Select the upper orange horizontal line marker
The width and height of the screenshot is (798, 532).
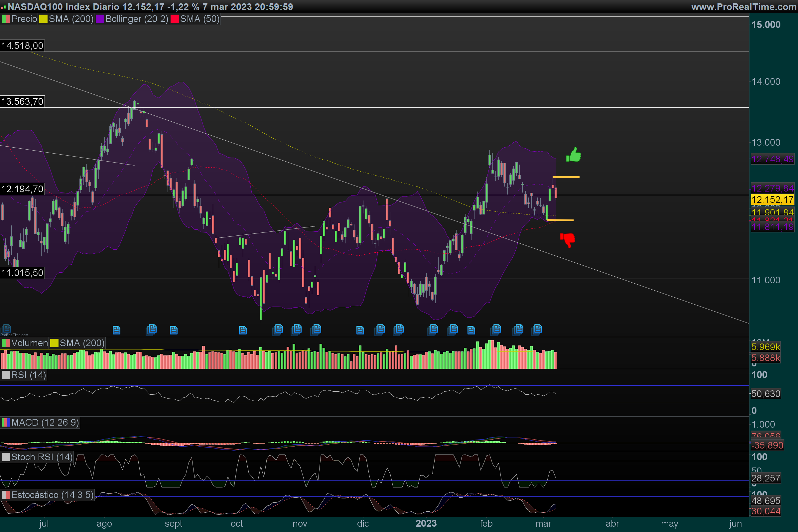[x=566, y=177]
